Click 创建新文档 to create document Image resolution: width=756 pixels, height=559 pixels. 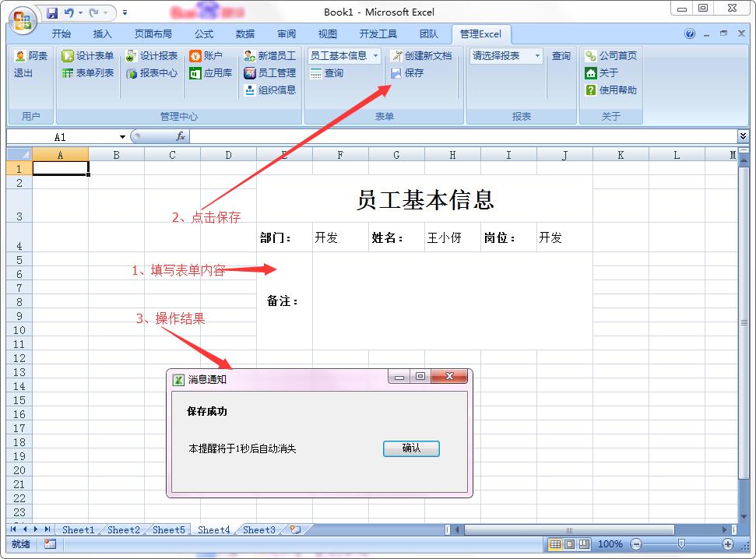click(x=421, y=56)
